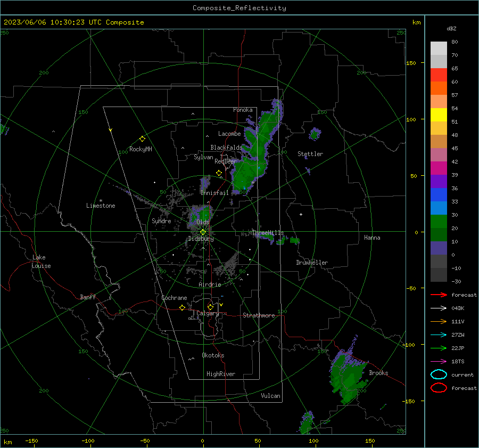Click the yellow diamond marker near RockyMH

pyautogui.click(x=142, y=139)
